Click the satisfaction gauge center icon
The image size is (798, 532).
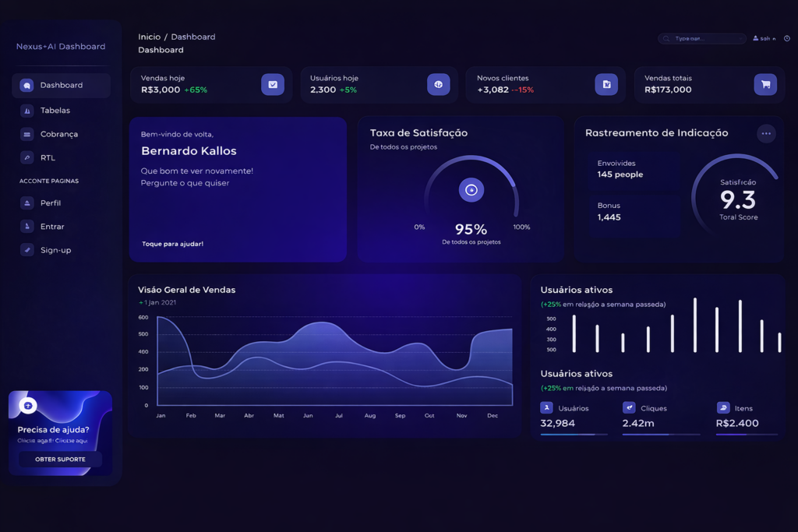coord(471,190)
